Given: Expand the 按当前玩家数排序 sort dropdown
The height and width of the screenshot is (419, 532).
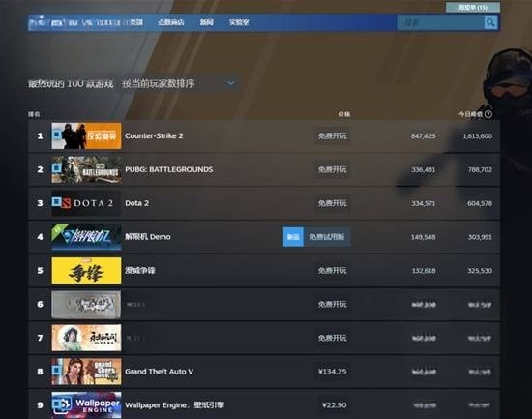Looking at the screenshot, I should point(179,83).
